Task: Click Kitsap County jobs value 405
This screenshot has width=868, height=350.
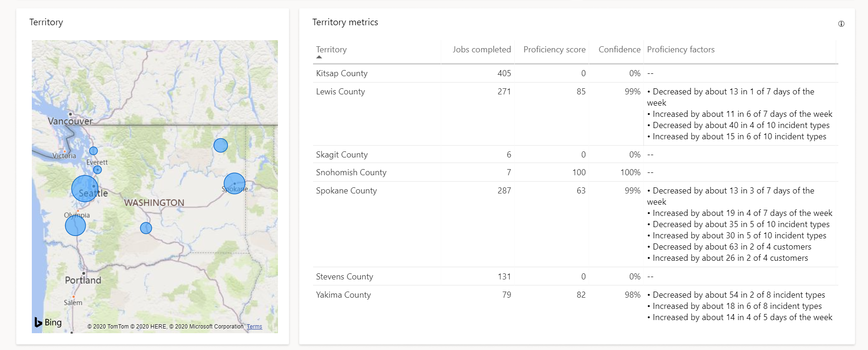Action: pyautogui.click(x=504, y=73)
